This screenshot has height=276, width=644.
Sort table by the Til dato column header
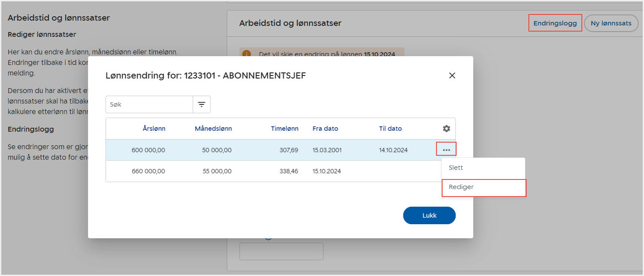[390, 129]
